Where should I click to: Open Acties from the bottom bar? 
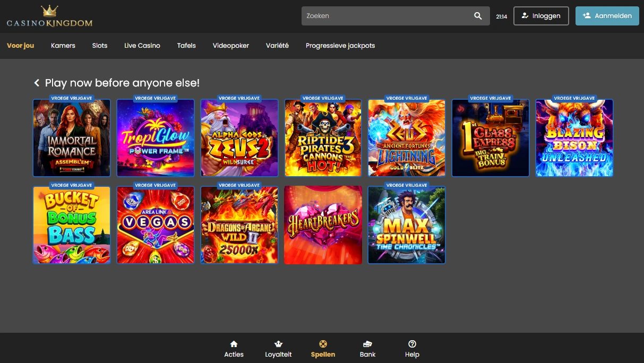[x=234, y=349]
